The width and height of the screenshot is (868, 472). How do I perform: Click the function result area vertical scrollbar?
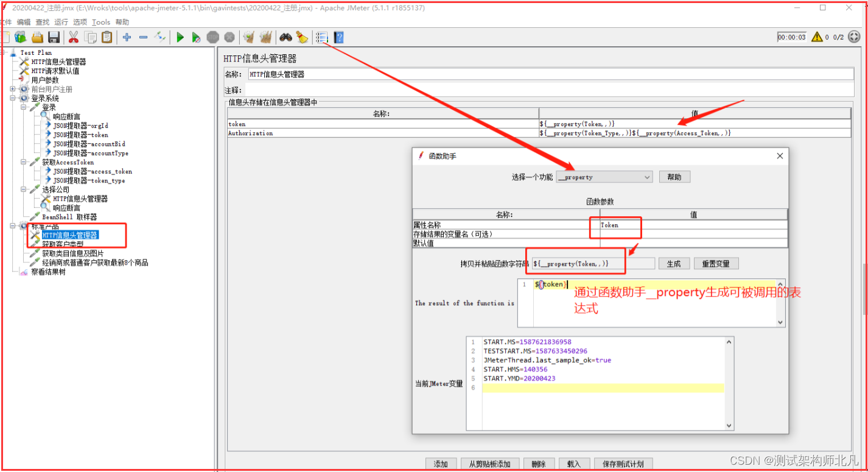click(781, 303)
